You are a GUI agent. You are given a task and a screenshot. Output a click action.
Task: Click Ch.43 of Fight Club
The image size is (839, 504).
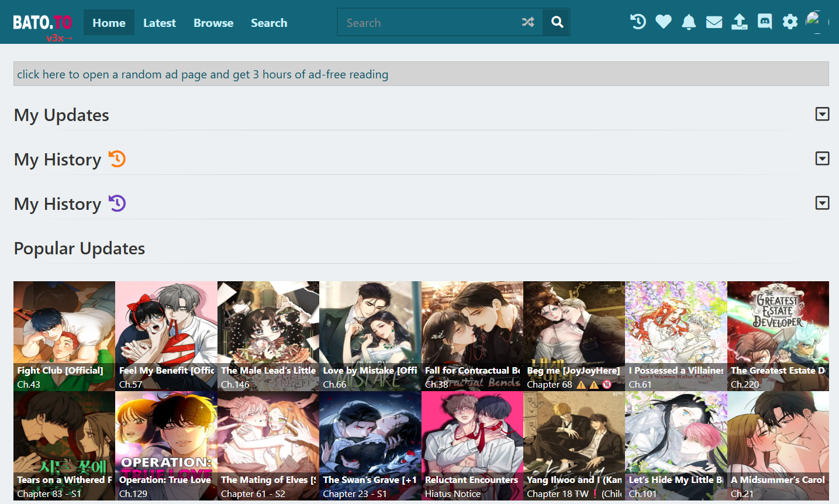click(29, 384)
